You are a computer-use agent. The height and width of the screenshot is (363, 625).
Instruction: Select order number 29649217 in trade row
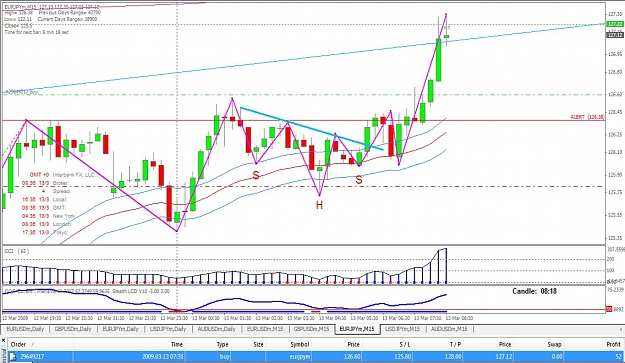[31, 357]
